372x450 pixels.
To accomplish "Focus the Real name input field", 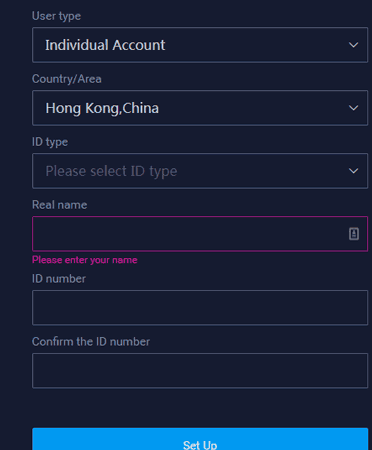I will coord(200,234).
